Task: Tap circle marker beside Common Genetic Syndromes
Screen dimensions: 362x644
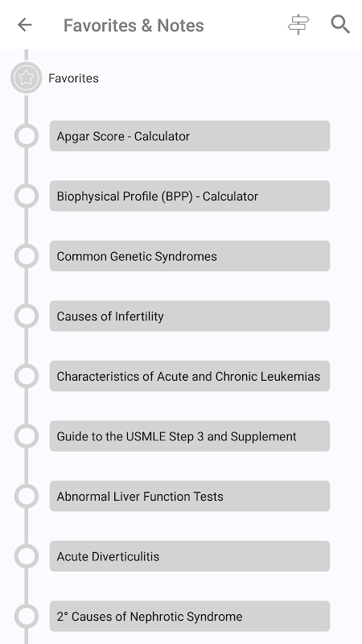Action: (x=27, y=256)
